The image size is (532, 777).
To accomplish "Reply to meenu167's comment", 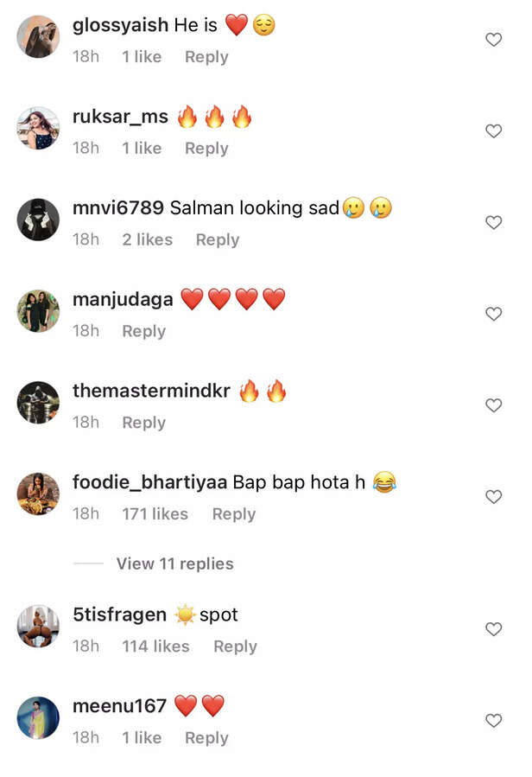I will [x=206, y=738].
